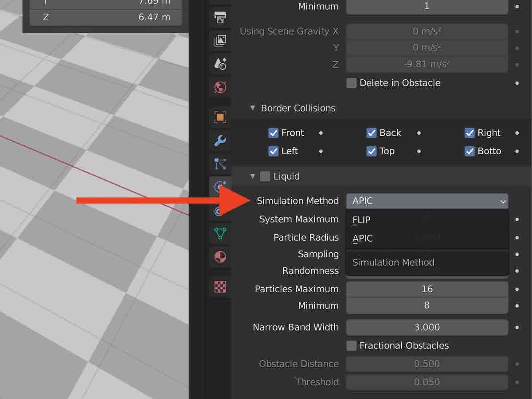Screen dimensions: 532x399
Task: Open the Modifiers wrench icon tab
Action: click(x=220, y=141)
